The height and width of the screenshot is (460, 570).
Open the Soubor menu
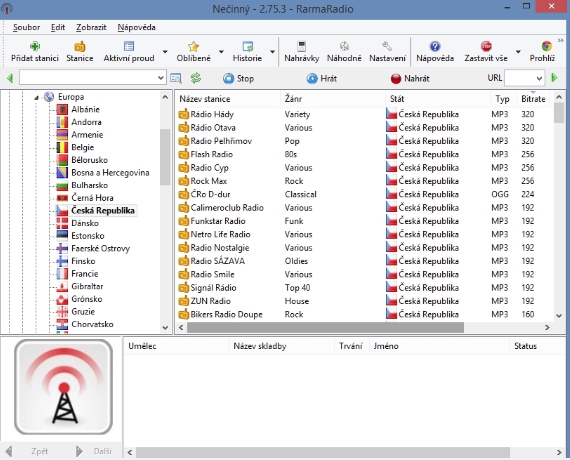click(26, 27)
